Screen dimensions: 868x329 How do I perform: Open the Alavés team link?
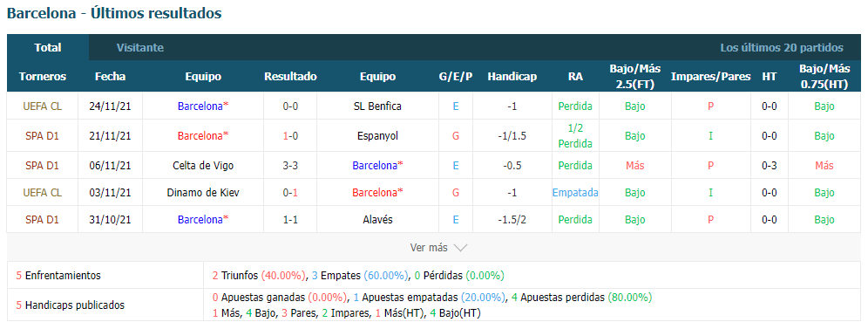point(377,219)
